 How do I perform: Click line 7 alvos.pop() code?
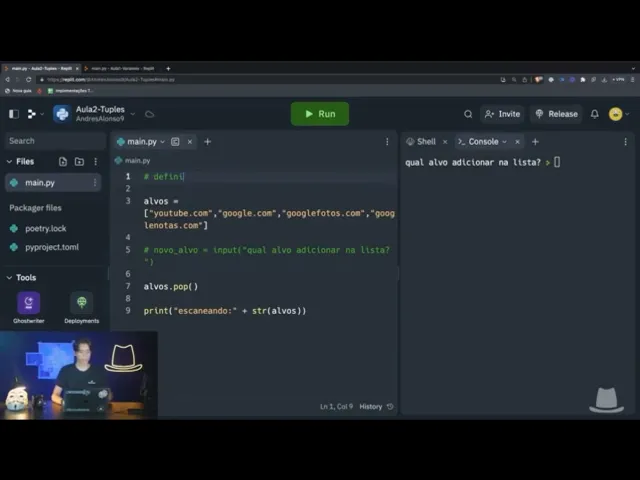(171, 287)
